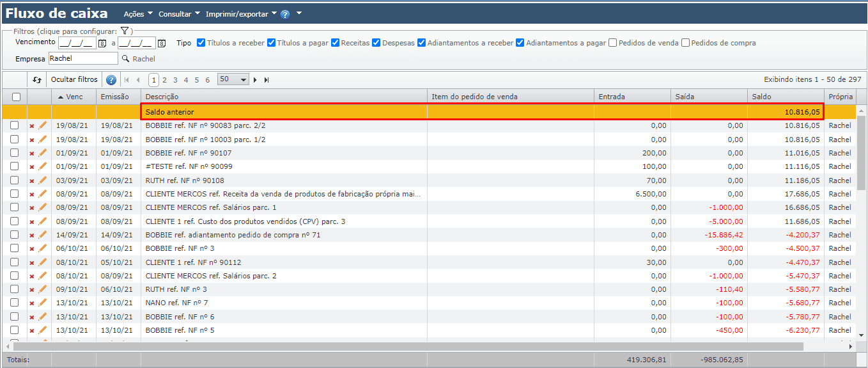The width and height of the screenshot is (868, 368).
Task: Sort by the Entrada column header
Action: pos(632,97)
